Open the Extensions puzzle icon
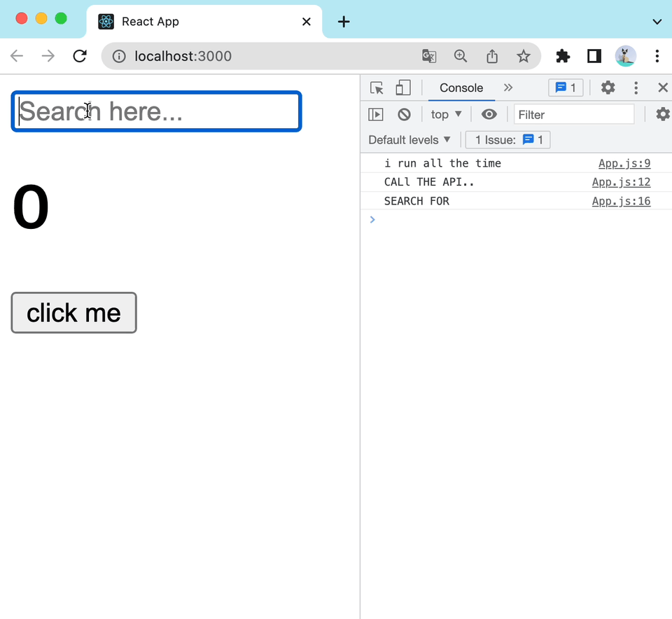This screenshot has width=672, height=619. (x=563, y=56)
